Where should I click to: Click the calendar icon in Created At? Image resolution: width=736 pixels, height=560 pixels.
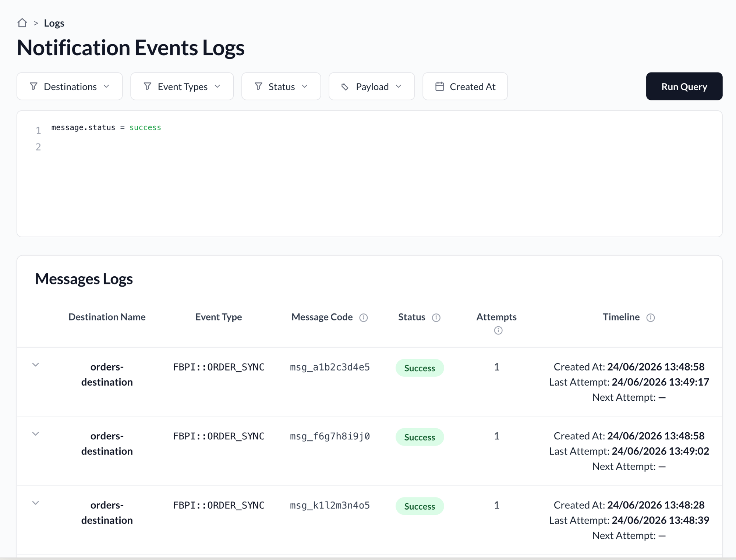pyautogui.click(x=440, y=86)
